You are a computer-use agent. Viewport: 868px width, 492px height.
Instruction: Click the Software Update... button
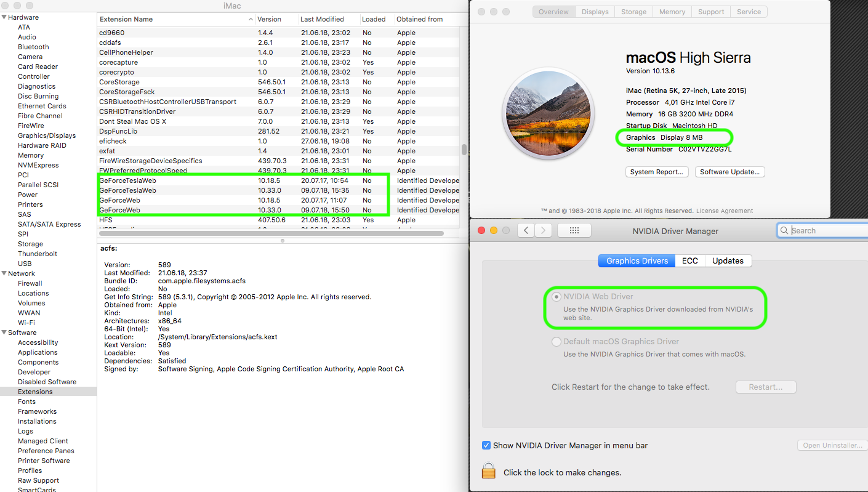pos(730,172)
